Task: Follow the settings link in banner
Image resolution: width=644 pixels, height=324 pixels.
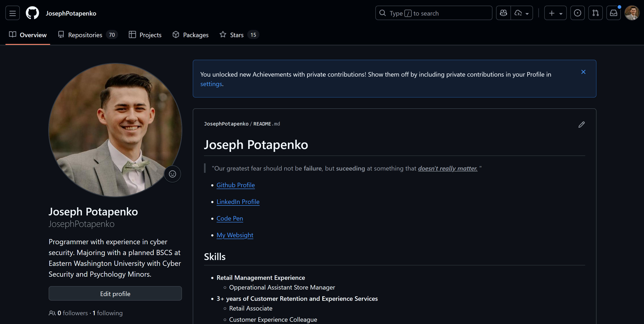Action: coord(211,84)
